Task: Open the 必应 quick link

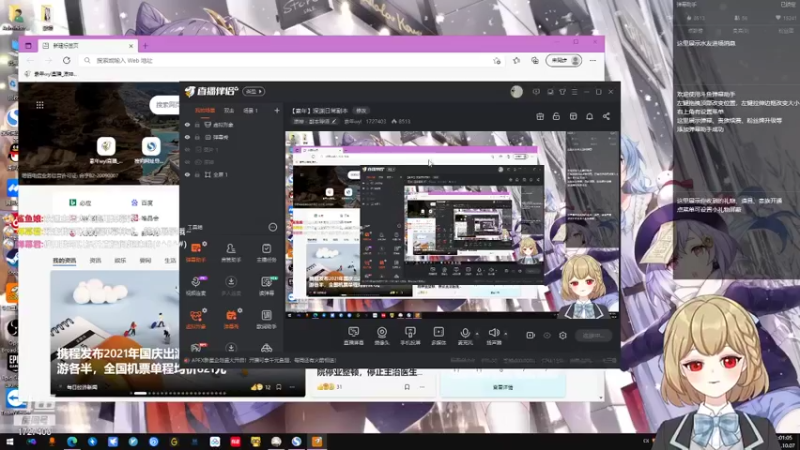Action: (x=81, y=203)
